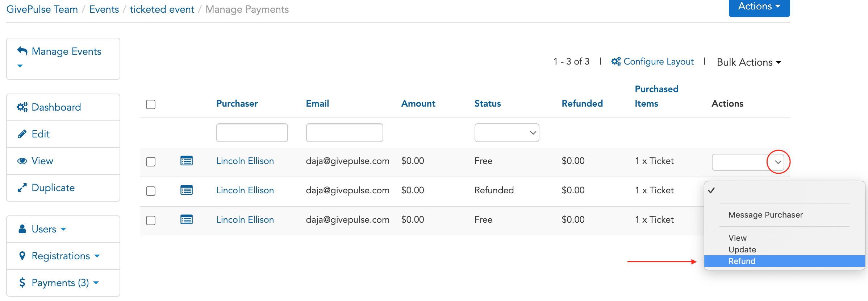Click the Registrations map pin icon

click(x=22, y=256)
